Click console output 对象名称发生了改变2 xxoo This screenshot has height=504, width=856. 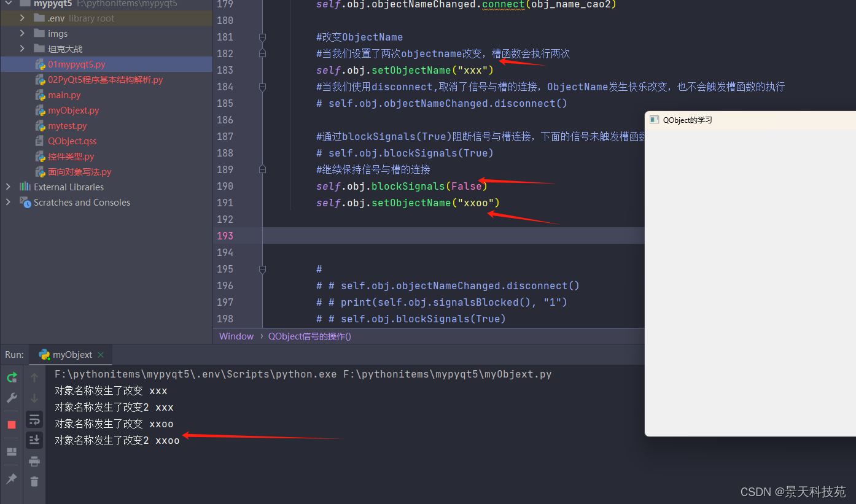pos(117,440)
